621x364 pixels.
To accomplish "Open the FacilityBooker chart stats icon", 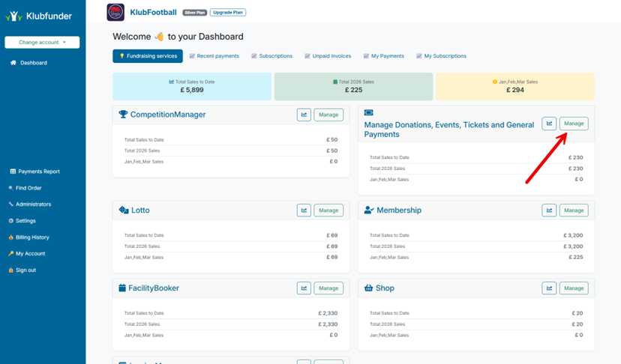I will pos(304,288).
